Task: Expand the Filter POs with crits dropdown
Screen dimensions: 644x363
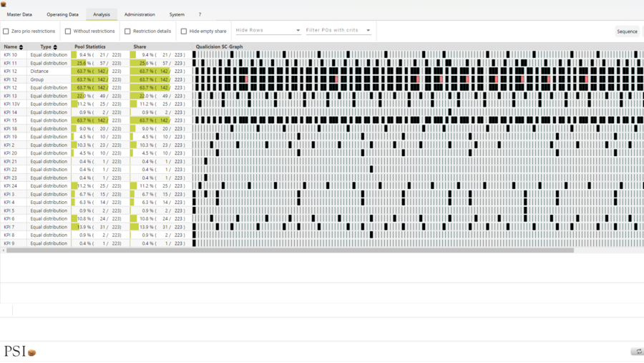Action: pyautogui.click(x=338, y=31)
